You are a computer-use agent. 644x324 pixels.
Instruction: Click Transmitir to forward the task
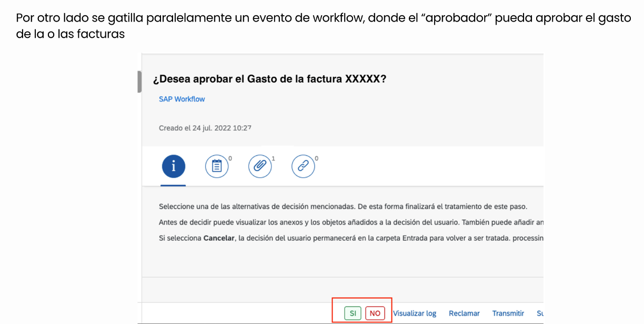pyautogui.click(x=508, y=313)
